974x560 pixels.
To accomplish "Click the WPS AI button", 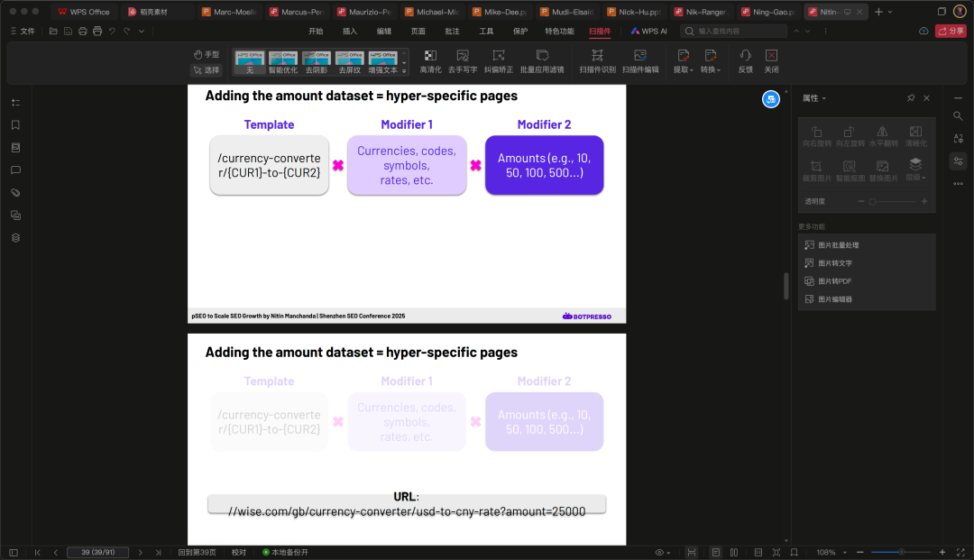I will (648, 31).
